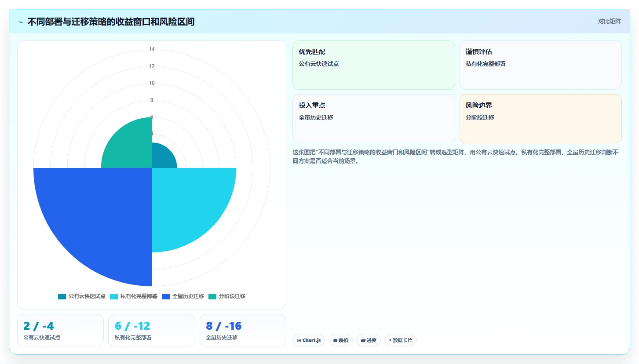Toggle 全量历史迁移 legend swatch

pos(166,296)
